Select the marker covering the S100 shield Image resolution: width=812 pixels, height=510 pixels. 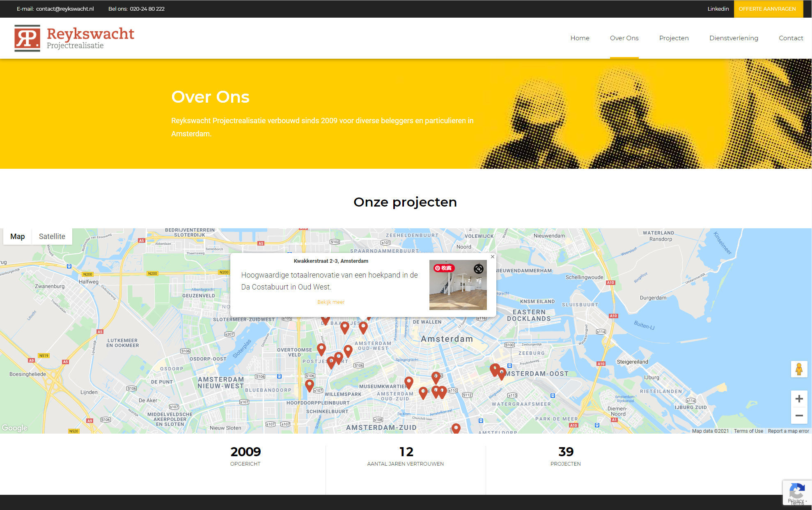coord(436,377)
